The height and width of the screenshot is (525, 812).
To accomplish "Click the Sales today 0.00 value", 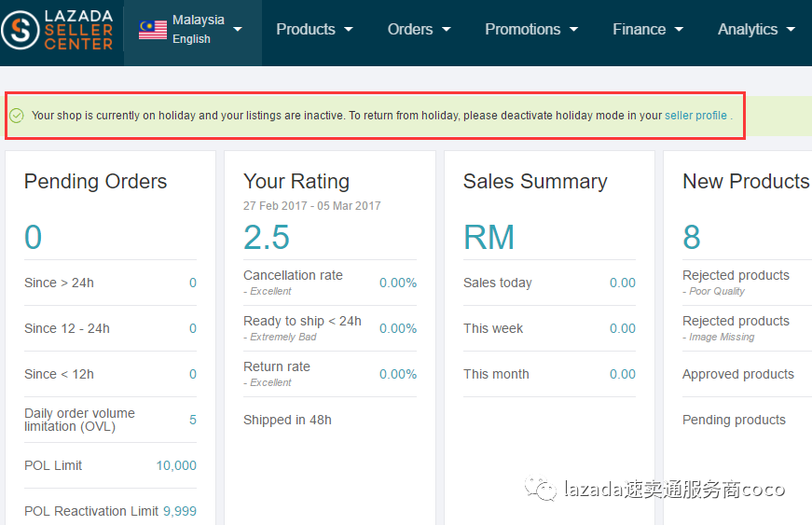I will click(623, 283).
